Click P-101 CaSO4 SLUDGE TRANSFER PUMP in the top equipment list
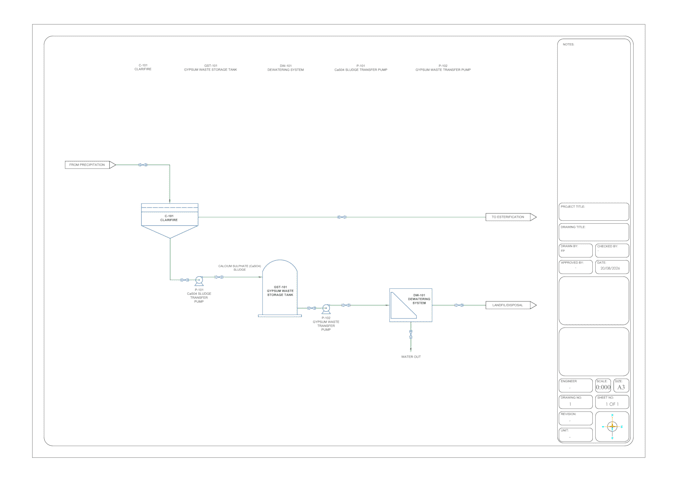The width and height of the screenshot is (680, 481). (360, 68)
